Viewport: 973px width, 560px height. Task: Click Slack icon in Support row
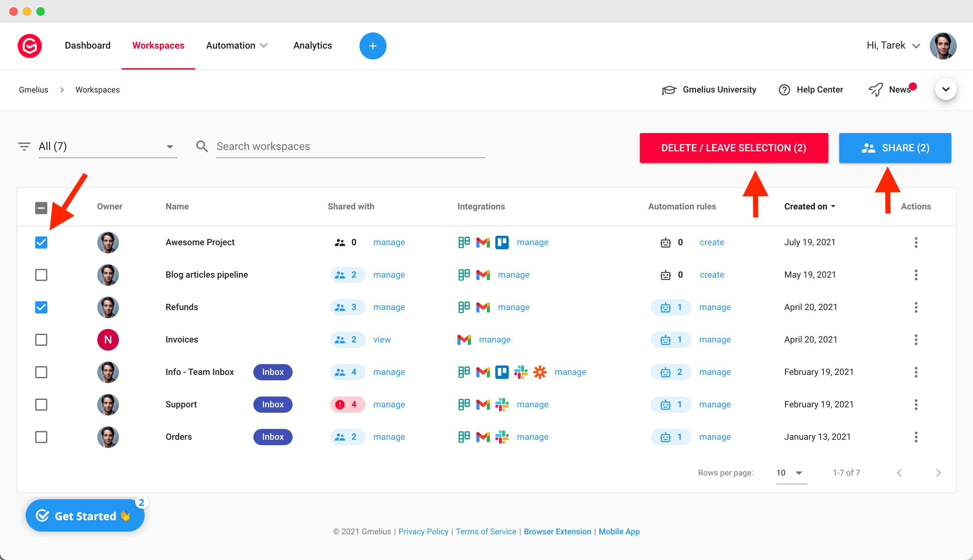502,404
